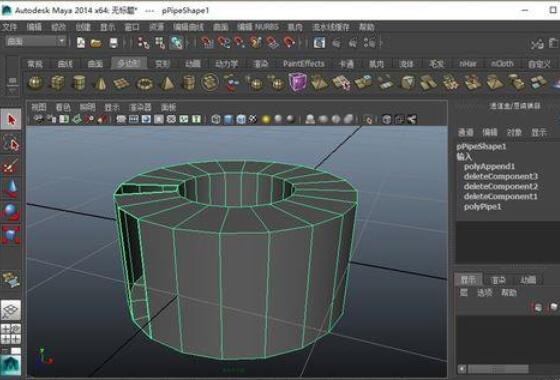Click the pPipeShape1 object name

pyautogui.click(x=481, y=146)
